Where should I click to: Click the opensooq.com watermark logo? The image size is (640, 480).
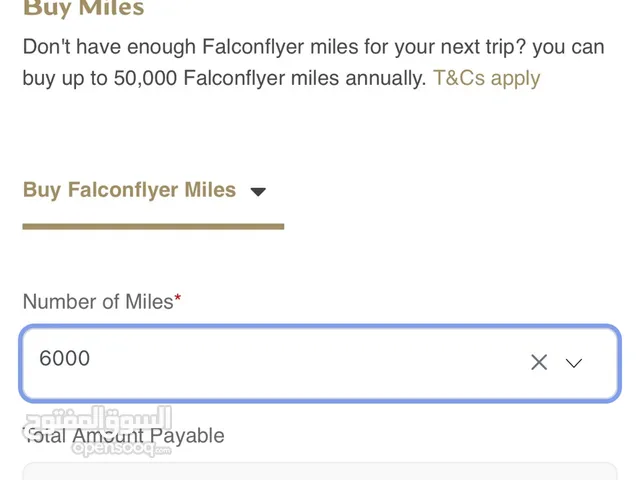point(121,448)
